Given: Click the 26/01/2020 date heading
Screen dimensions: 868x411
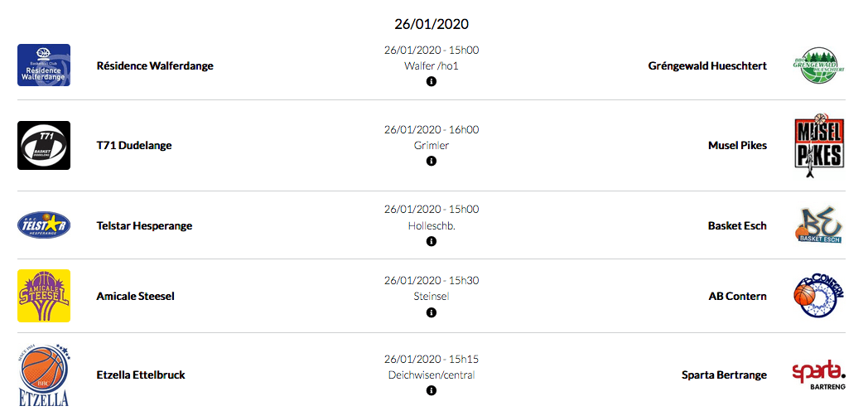Looking at the screenshot, I should (x=432, y=23).
